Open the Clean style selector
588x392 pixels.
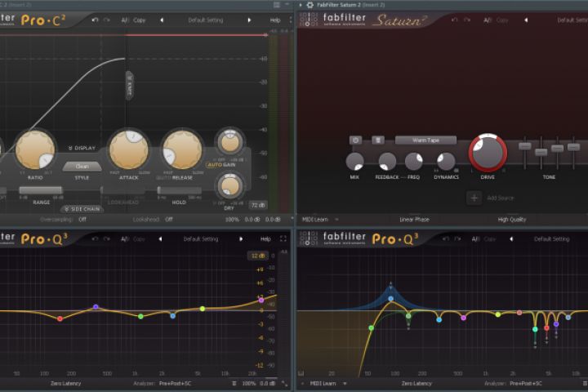click(82, 166)
